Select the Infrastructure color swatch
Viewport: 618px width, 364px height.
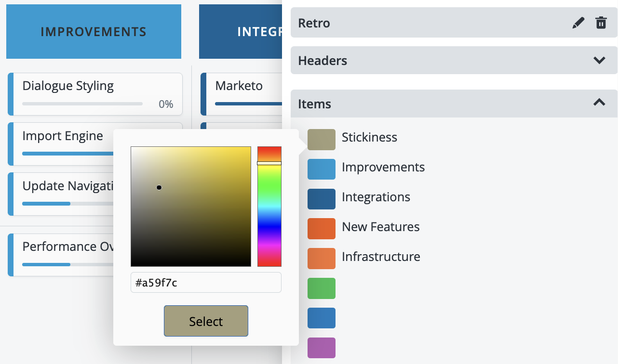click(x=321, y=259)
